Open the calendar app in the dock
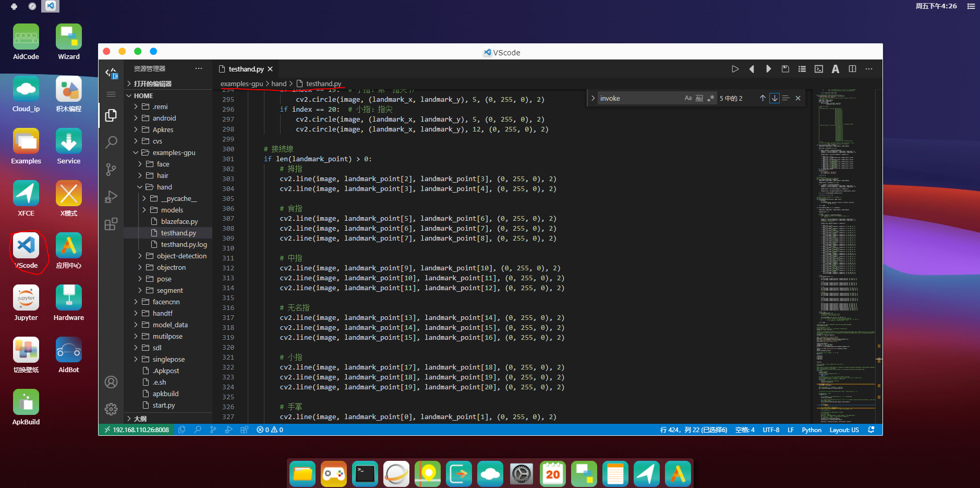Screen dimensions: 980x488 point(553,474)
